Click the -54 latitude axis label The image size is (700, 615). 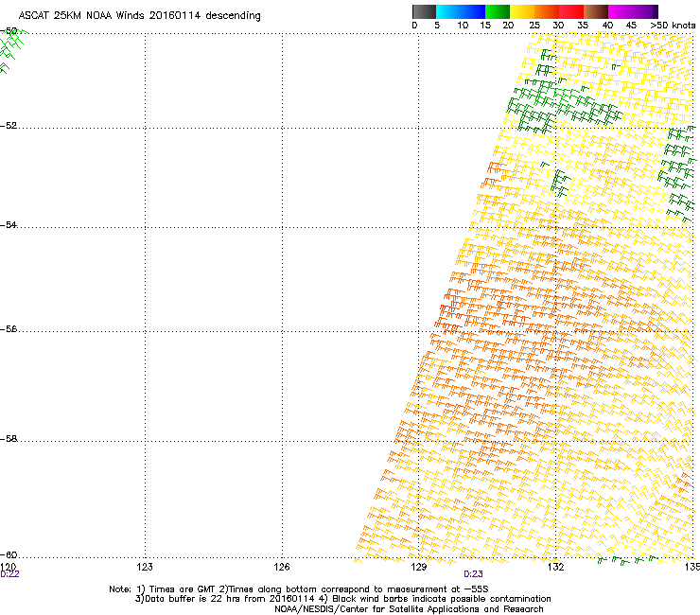tap(9, 224)
